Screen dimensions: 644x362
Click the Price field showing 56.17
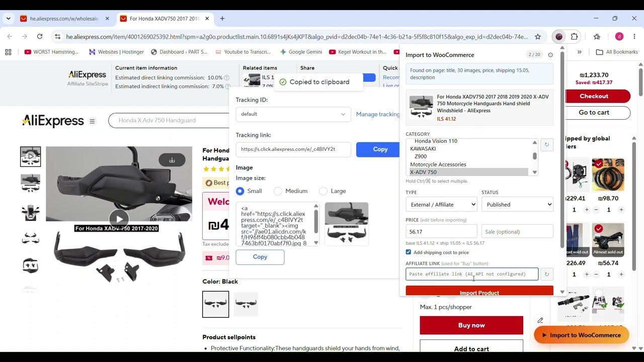[441, 232]
